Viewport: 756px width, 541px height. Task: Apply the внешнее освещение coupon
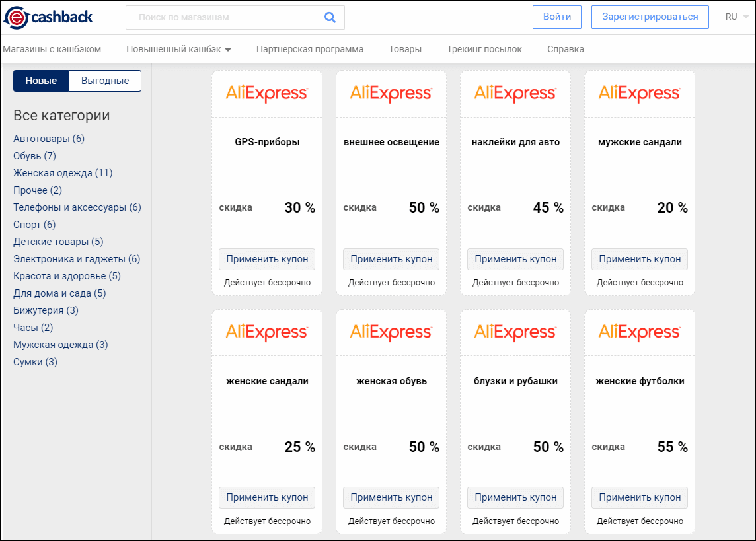coord(391,259)
